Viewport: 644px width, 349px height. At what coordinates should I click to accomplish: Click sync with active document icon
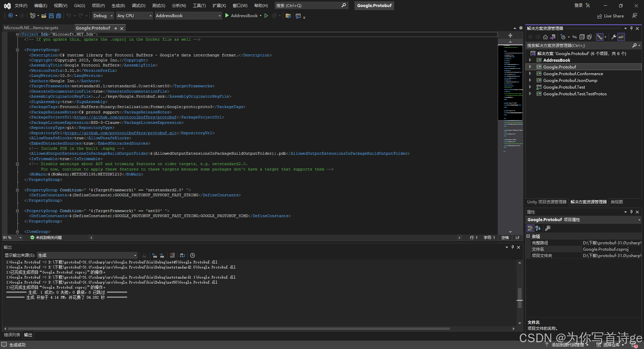[x=575, y=37]
